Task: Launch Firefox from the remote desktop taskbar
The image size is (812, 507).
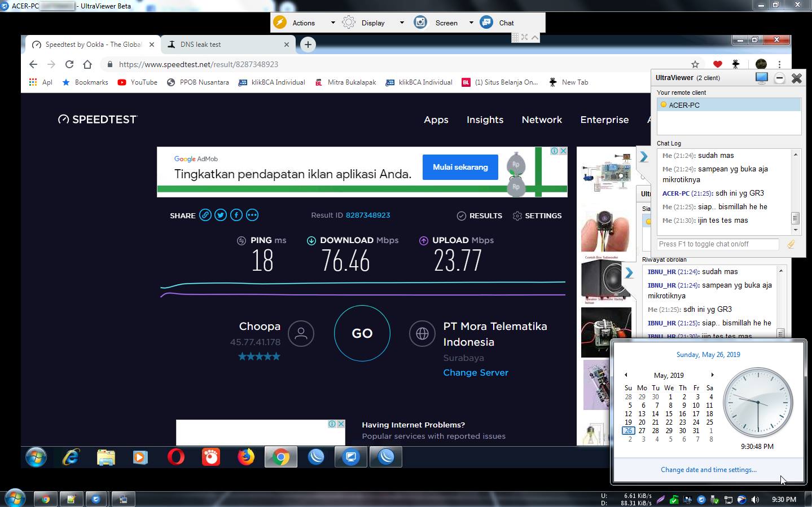Action: (x=246, y=457)
